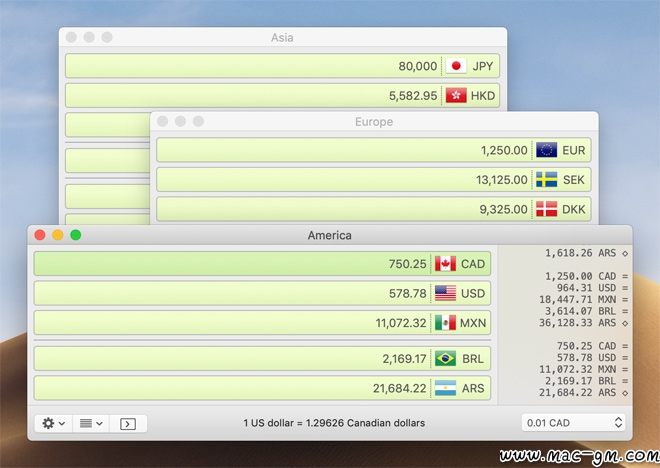Screen dimensions: 660x468
Task: Minimize the America window with yellow button
Action: tap(58, 235)
